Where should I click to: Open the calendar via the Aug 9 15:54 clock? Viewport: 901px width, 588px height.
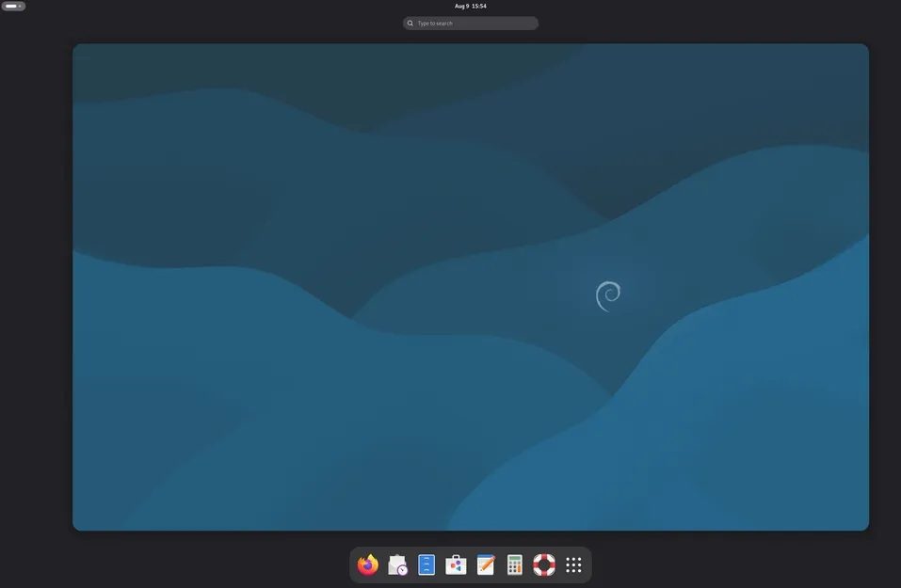click(x=470, y=6)
